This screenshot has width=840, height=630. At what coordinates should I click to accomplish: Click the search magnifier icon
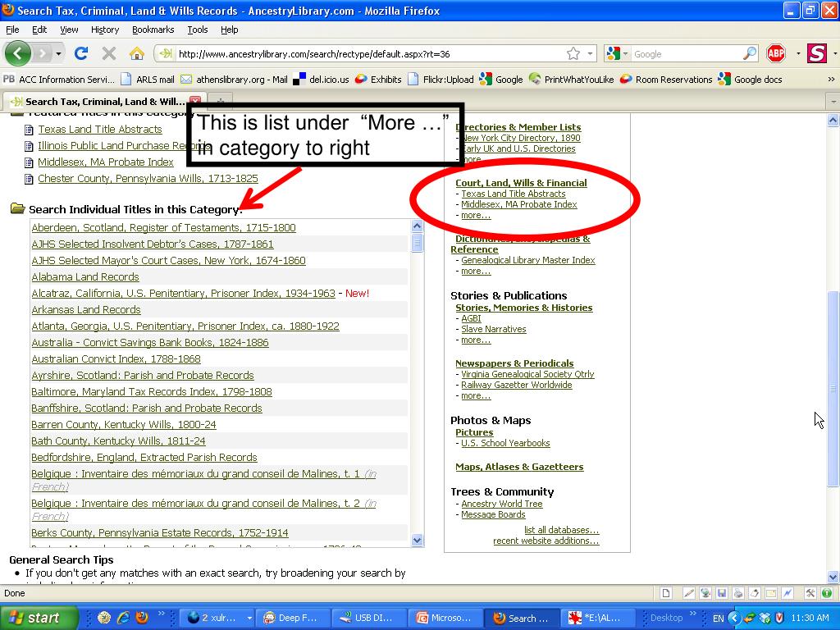[x=750, y=53]
